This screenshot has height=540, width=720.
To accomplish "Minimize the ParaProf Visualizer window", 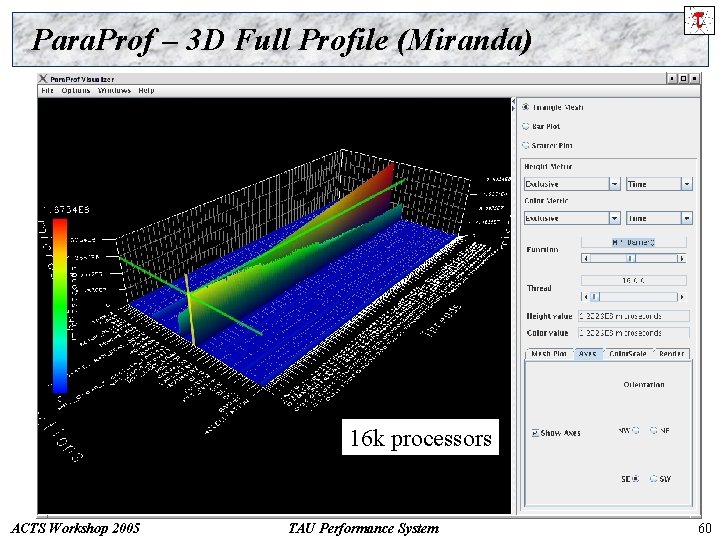I will point(672,79).
